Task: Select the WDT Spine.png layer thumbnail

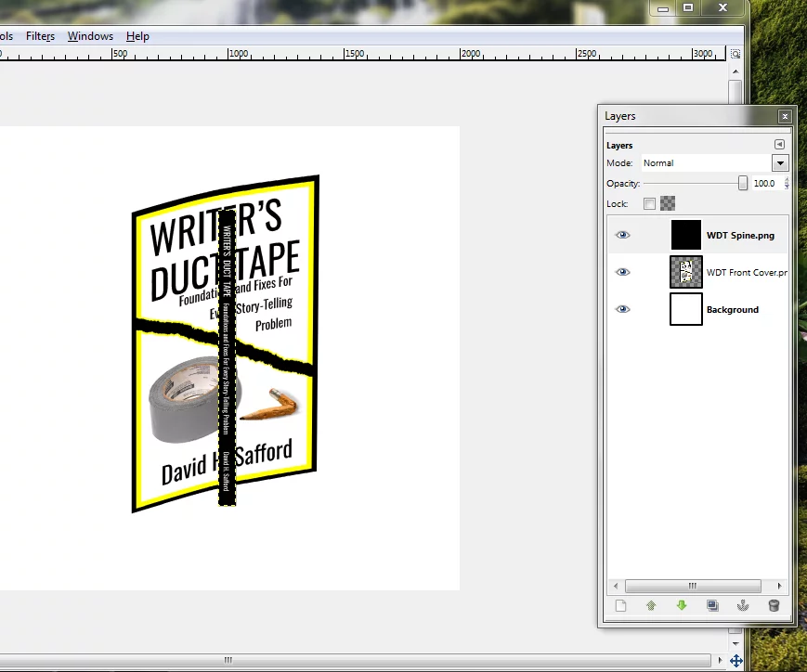Action: 686,236
